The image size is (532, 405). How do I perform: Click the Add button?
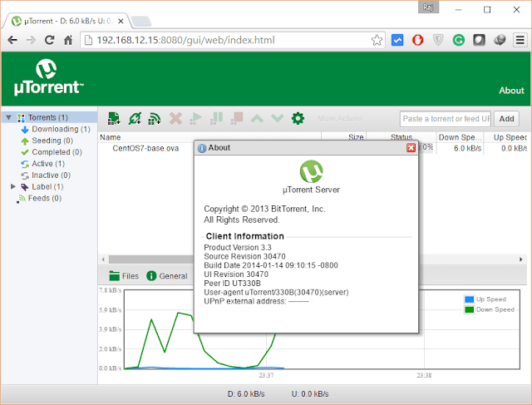click(x=506, y=119)
